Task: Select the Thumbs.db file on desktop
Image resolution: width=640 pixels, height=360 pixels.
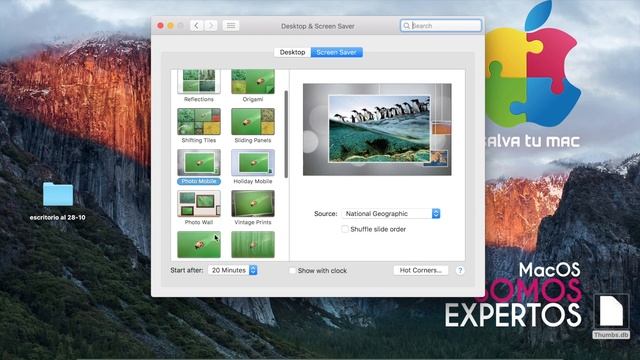Action: [x=611, y=313]
